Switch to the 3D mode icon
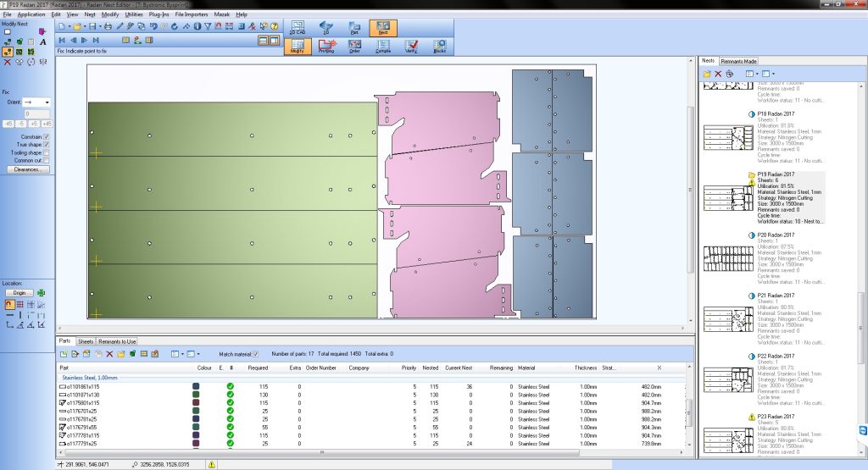Image resolution: width=868 pixels, height=470 pixels. (326, 29)
